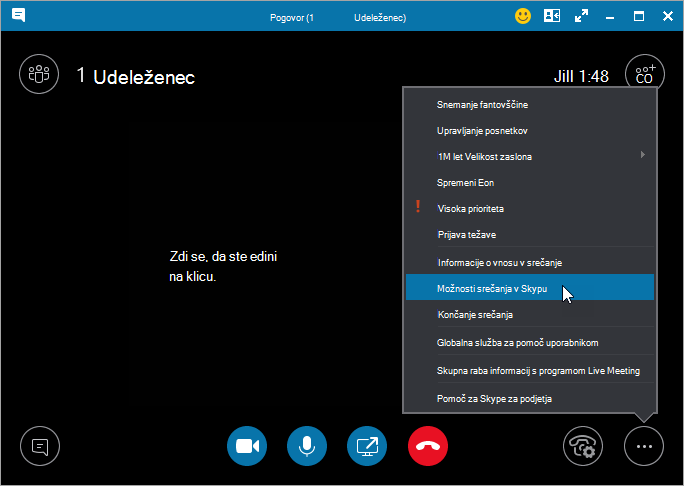Open the participants list icon
Screen dimensions: 684x486
click(39, 74)
